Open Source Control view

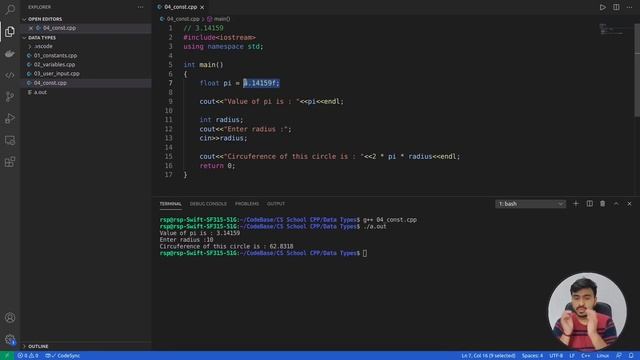(x=10, y=97)
